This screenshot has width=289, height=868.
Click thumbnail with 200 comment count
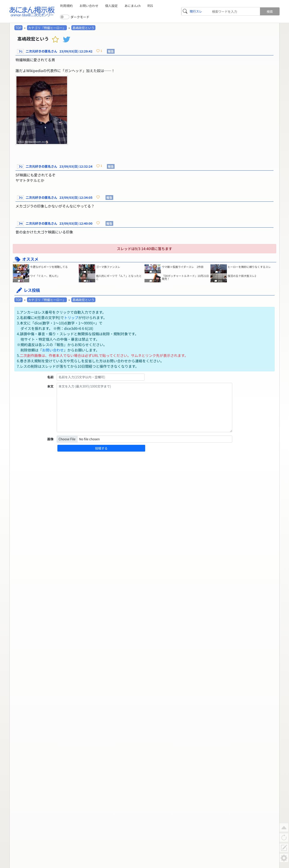(x=21, y=269)
